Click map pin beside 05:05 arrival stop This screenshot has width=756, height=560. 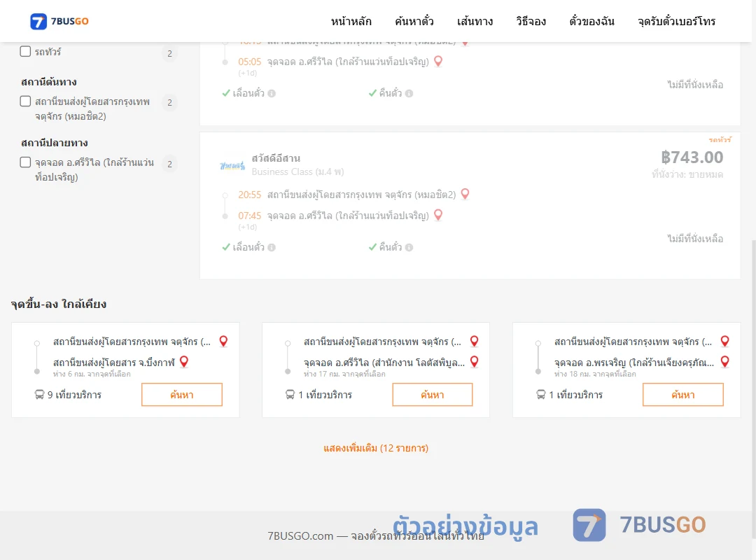(438, 62)
